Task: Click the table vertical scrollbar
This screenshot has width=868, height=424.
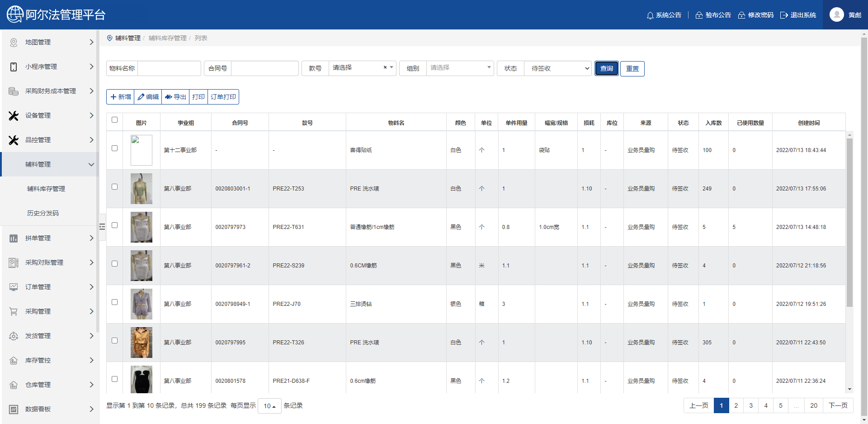Action: coord(849,222)
